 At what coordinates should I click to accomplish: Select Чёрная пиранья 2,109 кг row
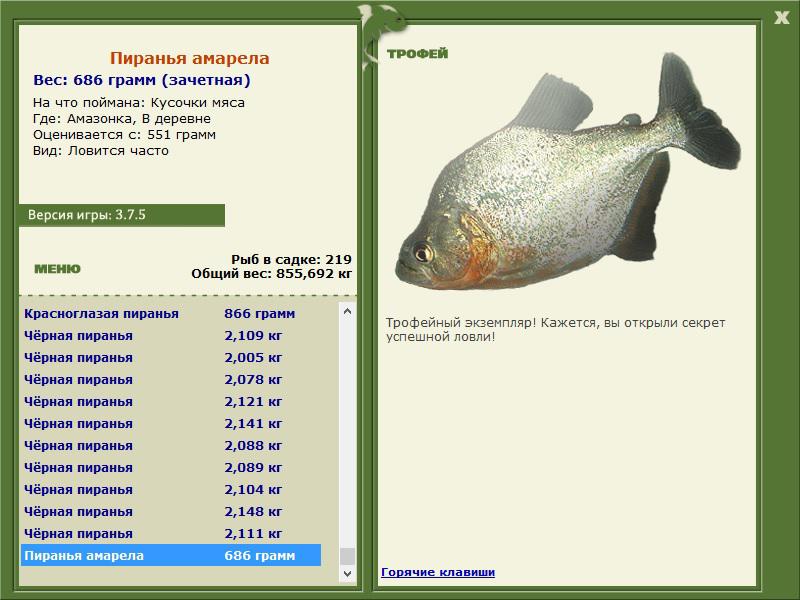tap(171, 336)
